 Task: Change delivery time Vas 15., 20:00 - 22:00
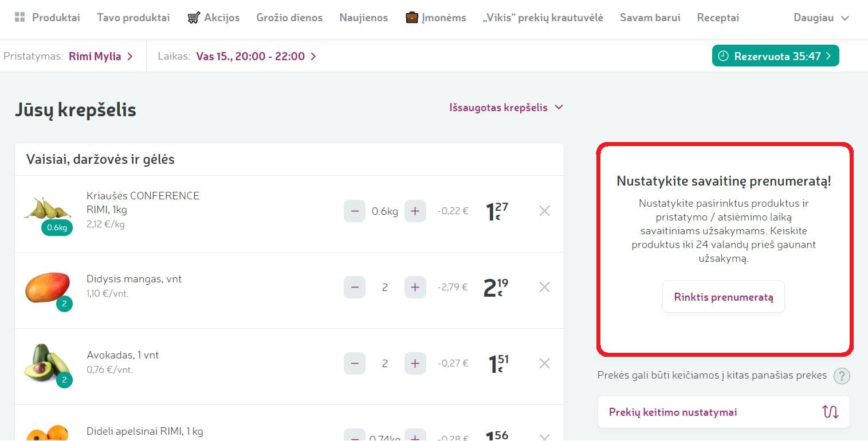click(x=256, y=56)
